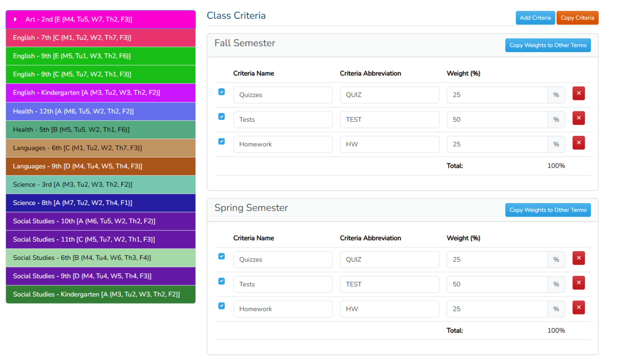Delete Quizzes criteria in Fall Semester
The image size is (644, 361).
click(x=578, y=94)
